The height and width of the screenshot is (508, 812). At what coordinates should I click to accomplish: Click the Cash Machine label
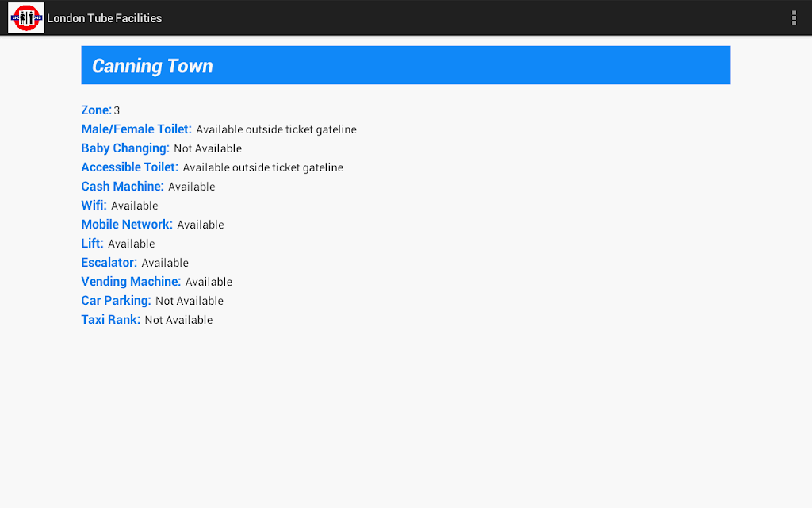(122, 186)
